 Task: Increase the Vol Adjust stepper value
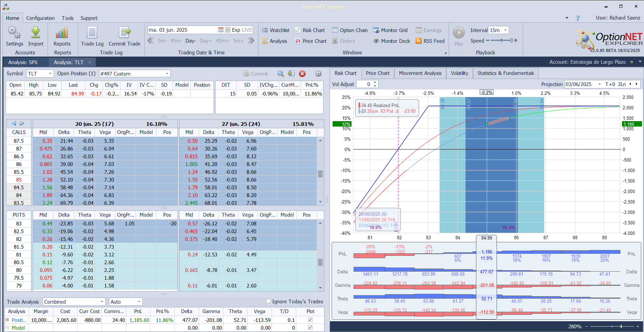pos(375,82)
